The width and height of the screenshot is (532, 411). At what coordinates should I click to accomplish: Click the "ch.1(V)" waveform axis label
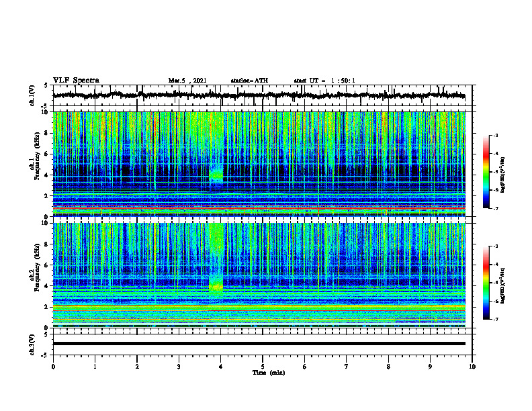click(x=32, y=95)
